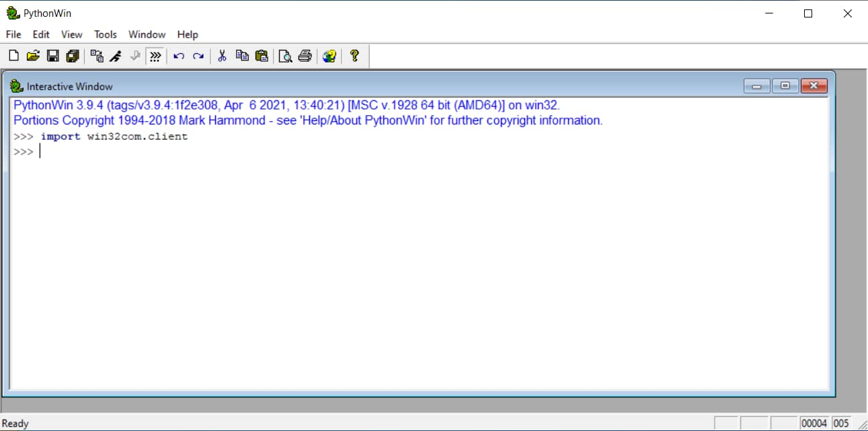Click the New file toolbar icon

click(13, 56)
